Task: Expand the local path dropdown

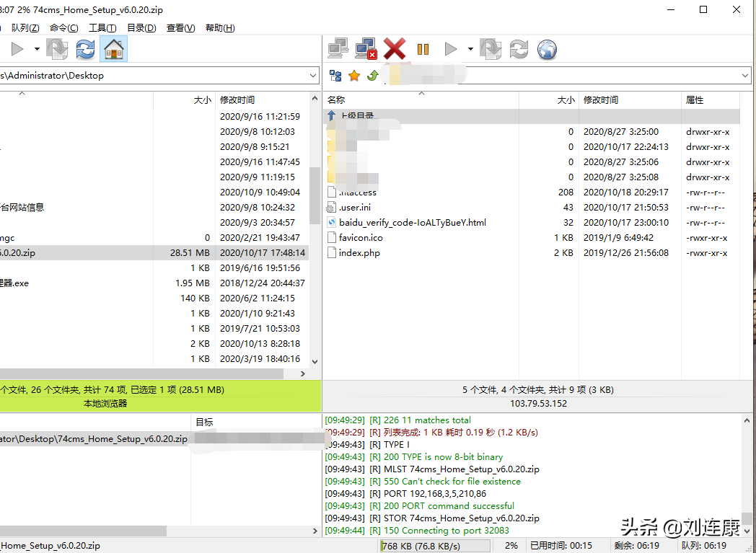Action: [x=313, y=75]
